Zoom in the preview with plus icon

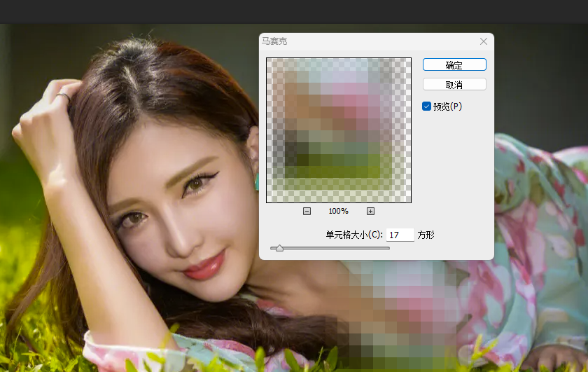(x=370, y=212)
